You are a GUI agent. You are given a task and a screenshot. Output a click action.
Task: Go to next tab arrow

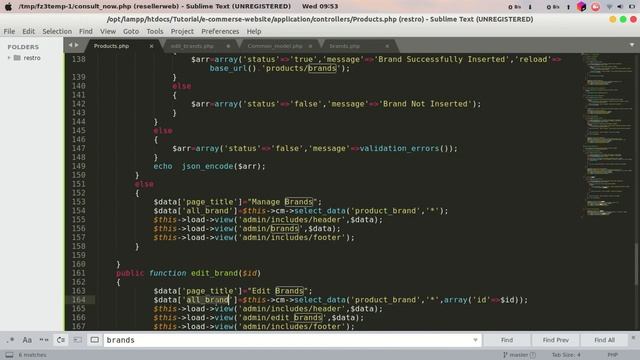[x=76, y=45]
